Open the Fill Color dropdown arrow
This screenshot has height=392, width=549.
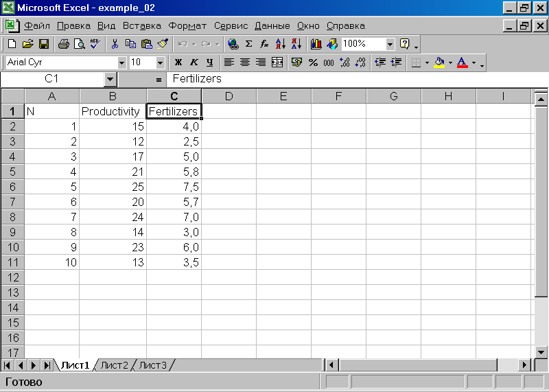(x=450, y=62)
